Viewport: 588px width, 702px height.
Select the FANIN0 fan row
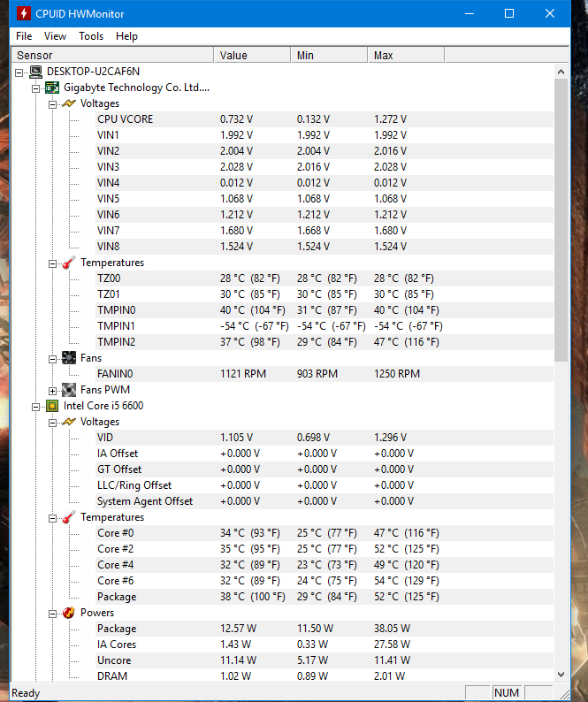[x=325, y=374]
